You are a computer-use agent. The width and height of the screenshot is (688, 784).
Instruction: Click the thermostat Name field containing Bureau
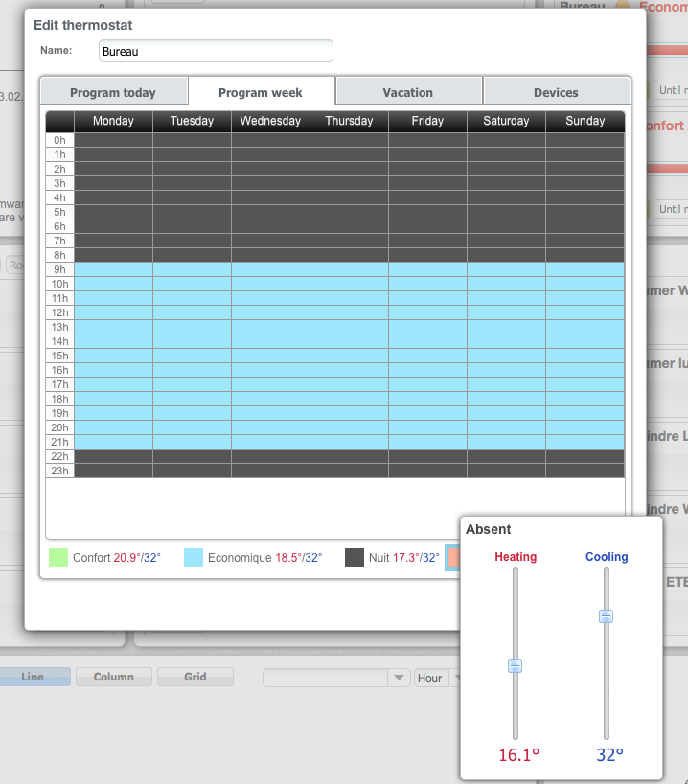coord(216,51)
